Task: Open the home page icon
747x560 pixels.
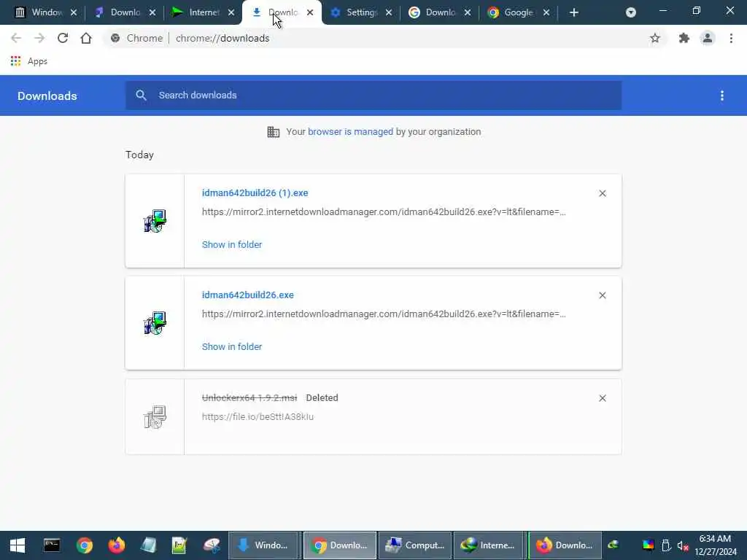Action: pos(86,38)
